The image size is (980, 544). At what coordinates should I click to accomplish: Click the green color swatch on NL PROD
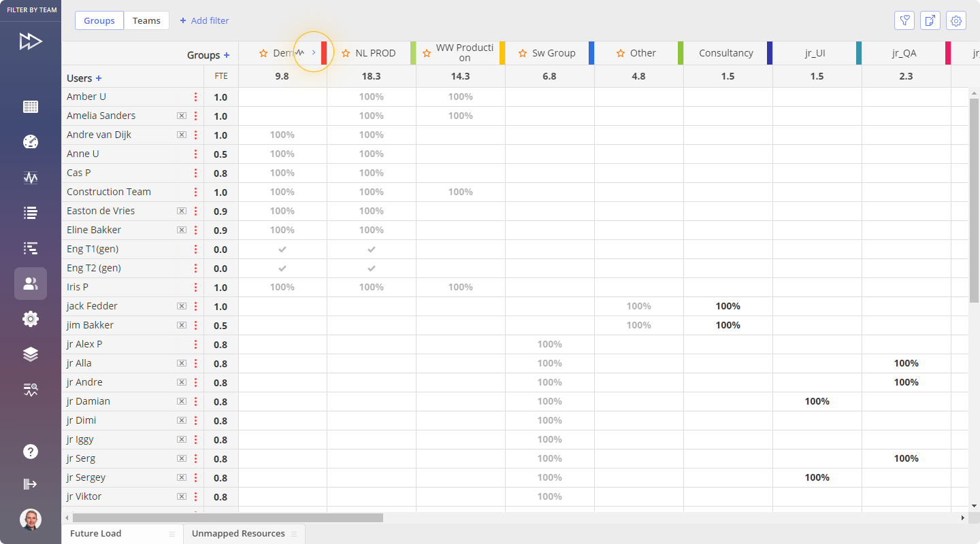413,53
